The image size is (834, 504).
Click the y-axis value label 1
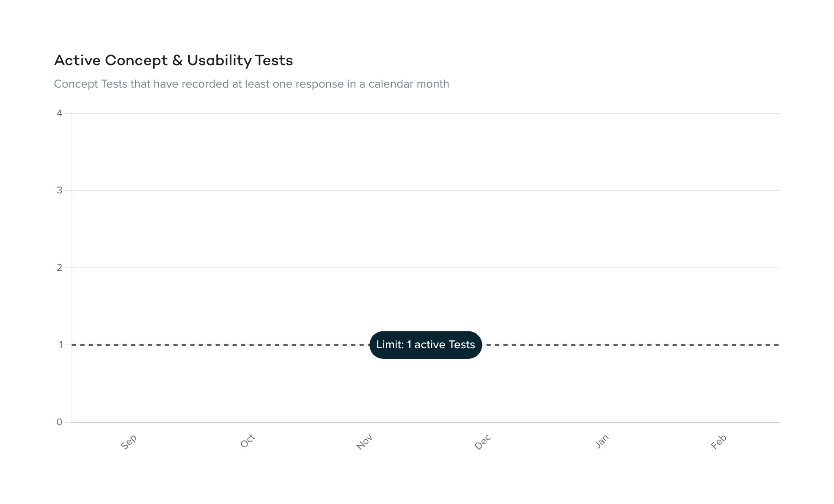pyautogui.click(x=61, y=345)
